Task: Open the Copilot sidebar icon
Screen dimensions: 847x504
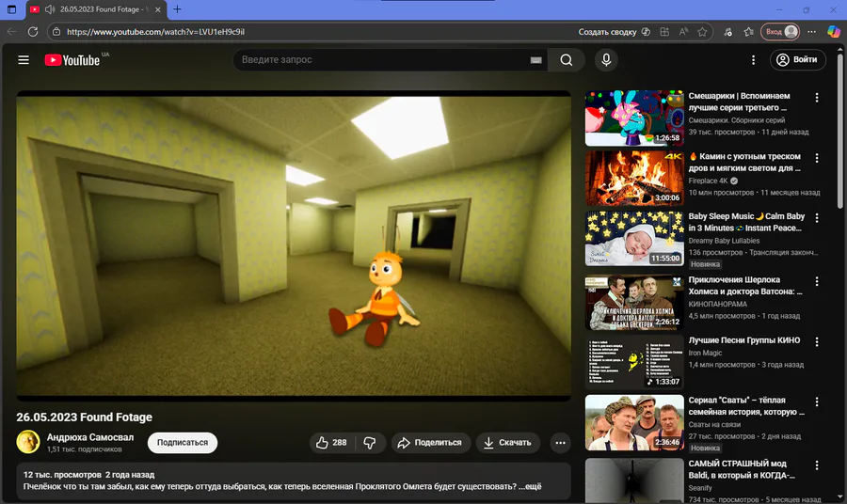Action: 834,32
